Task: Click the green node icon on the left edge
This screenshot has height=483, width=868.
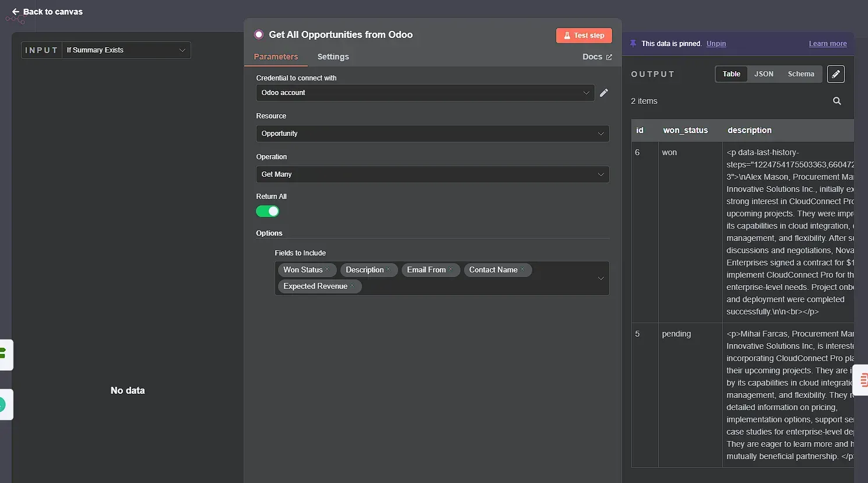Action: [x=5, y=355]
